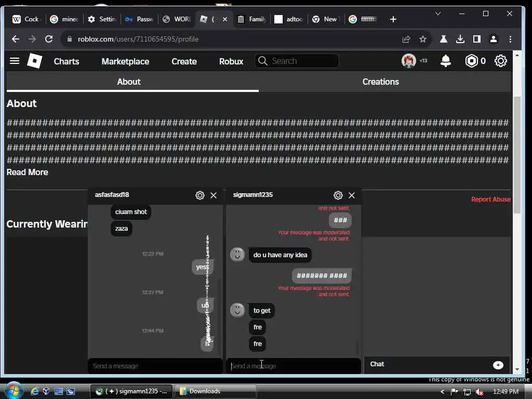This screenshot has height=399, width=532.
Task: Open the Roblox hamburger navigation menu
Action: click(15, 61)
